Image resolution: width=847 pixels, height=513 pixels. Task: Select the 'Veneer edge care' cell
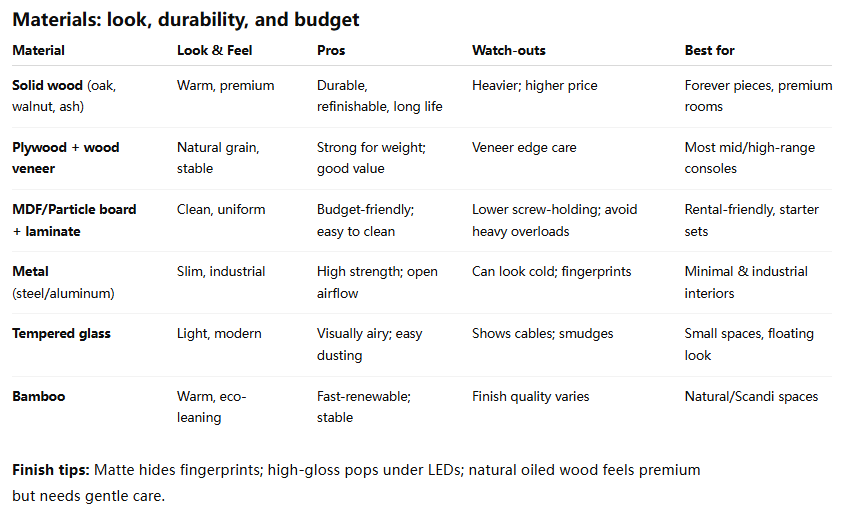[524, 148]
